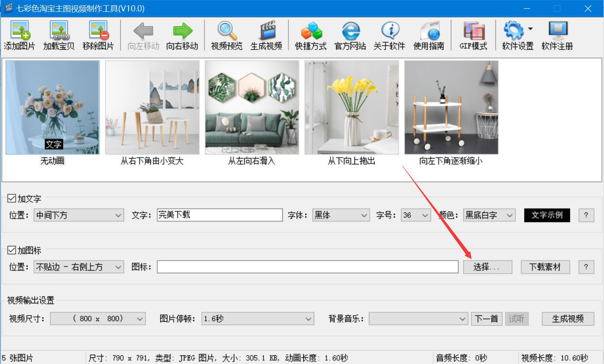
Task: Open the 视频尺寸 dropdown showing 800 x 800
Action: click(98, 319)
